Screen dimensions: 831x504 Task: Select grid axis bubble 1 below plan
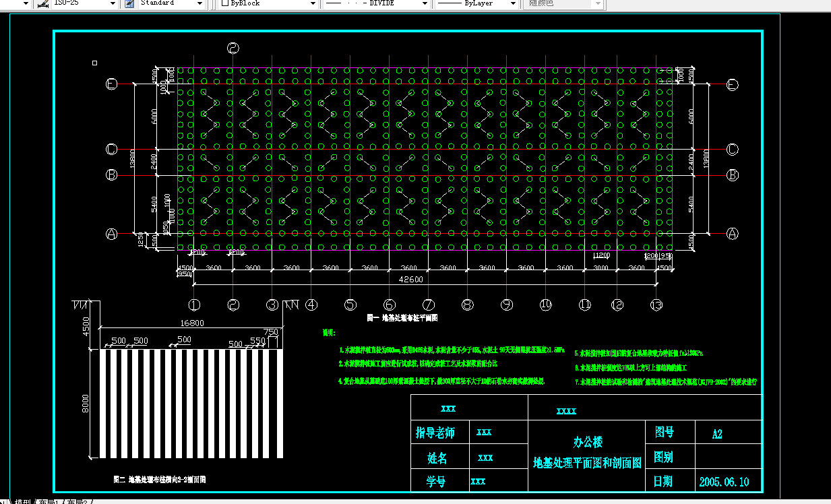(194, 305)
